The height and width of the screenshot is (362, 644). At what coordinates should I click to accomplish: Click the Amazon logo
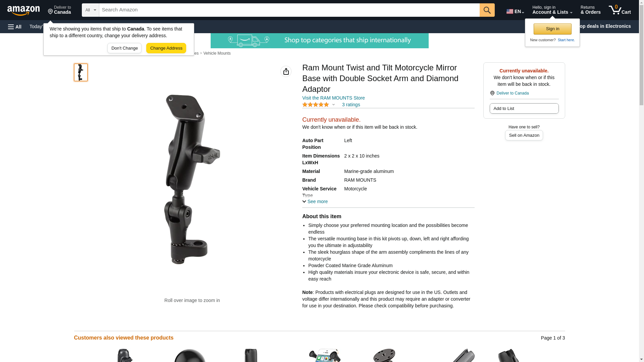23,10
